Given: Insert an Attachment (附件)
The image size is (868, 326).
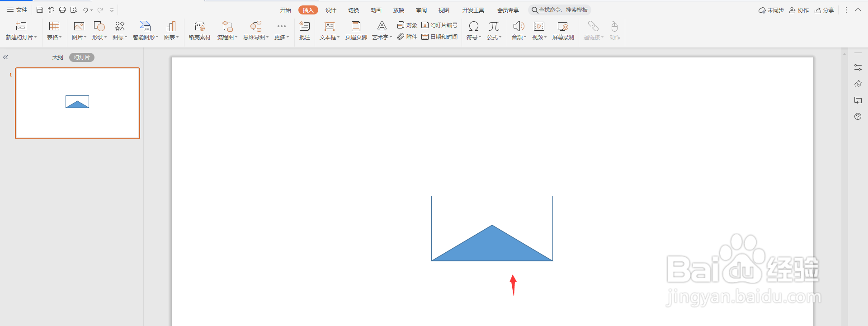Looking at the screenshot, I should pyautogui.click(x=407, y=37).
